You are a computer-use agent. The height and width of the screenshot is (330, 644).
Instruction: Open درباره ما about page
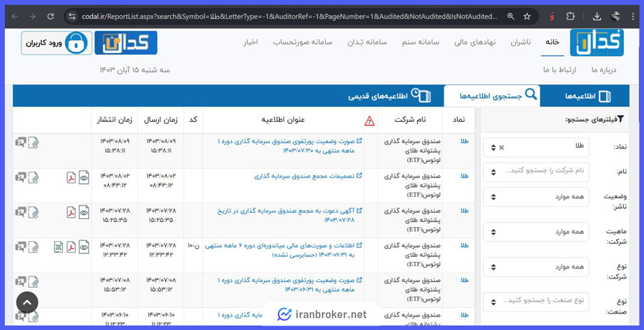(x=604, y=70)
